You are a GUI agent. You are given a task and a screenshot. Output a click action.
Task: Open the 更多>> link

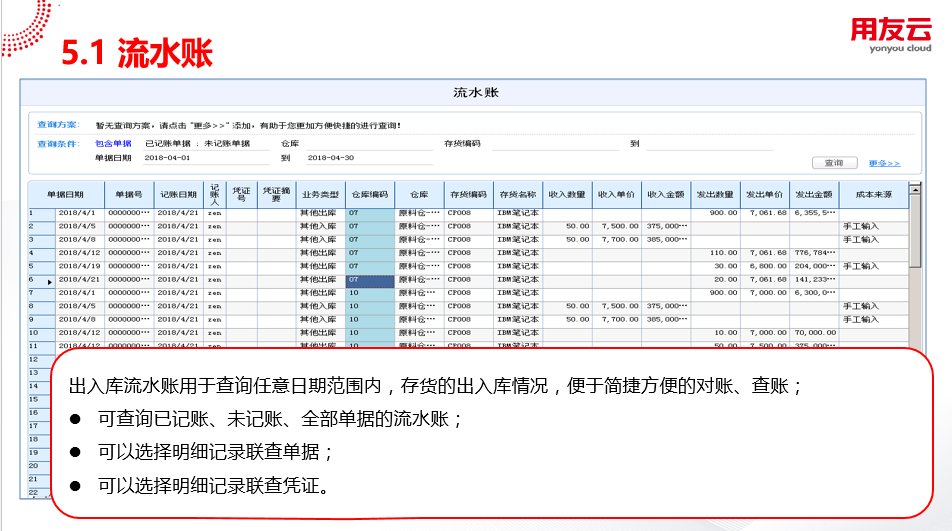(883, 163)
